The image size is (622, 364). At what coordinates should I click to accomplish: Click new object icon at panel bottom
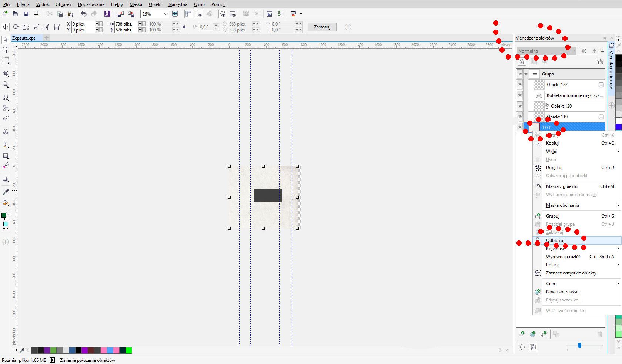point(521,334)
